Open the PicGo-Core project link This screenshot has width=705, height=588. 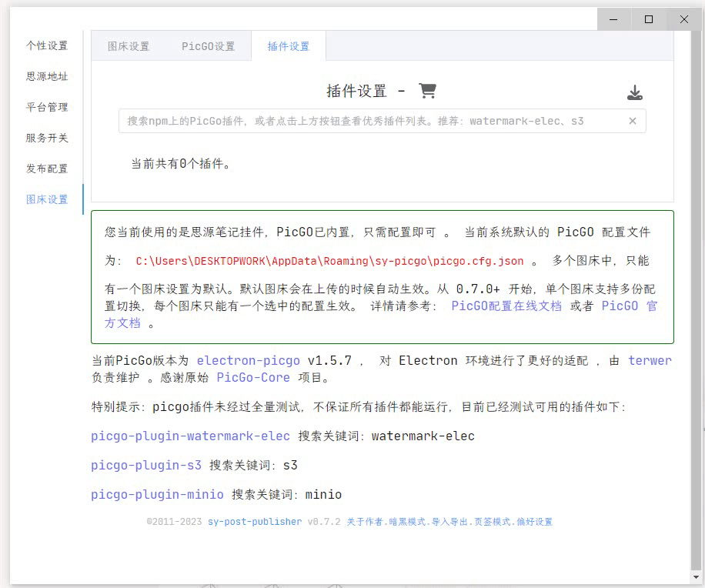pos(253,378)
